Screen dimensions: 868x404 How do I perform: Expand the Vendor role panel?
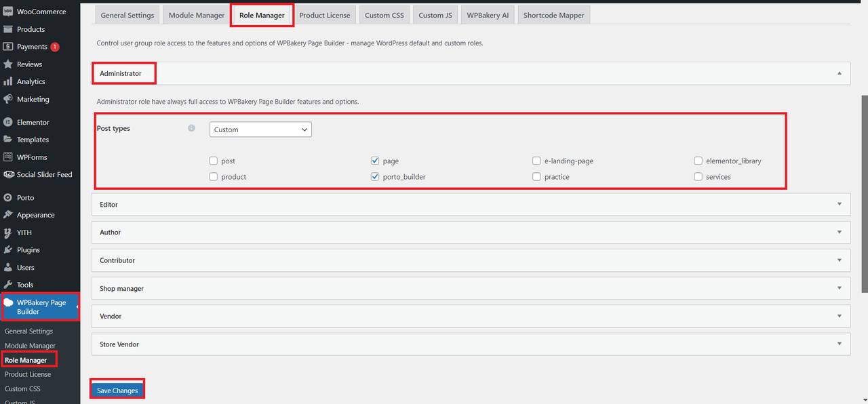471,317
